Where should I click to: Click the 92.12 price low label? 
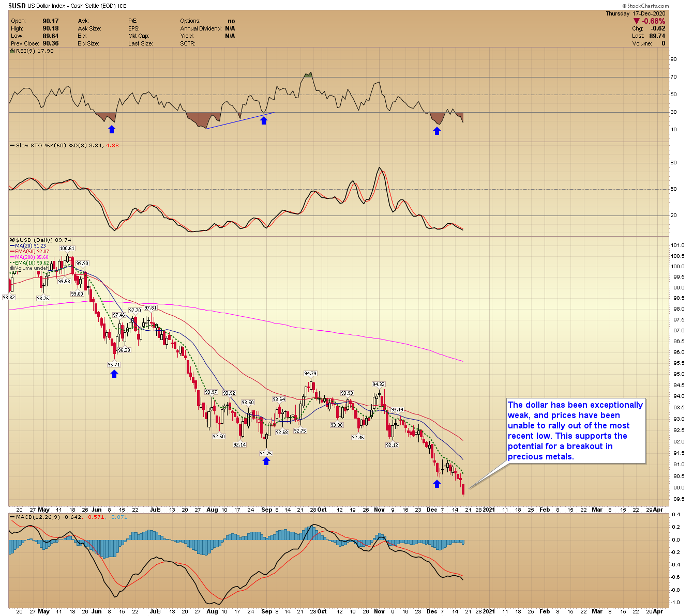[x=392, y=445]
